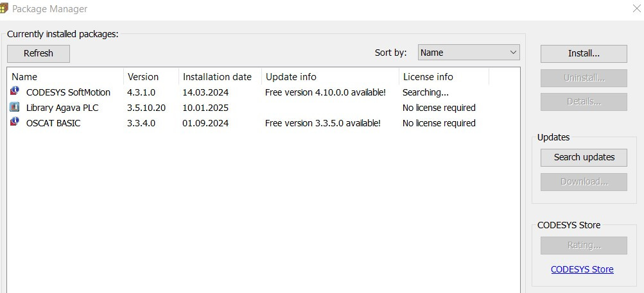Click the Search updates button

[584, 157]
